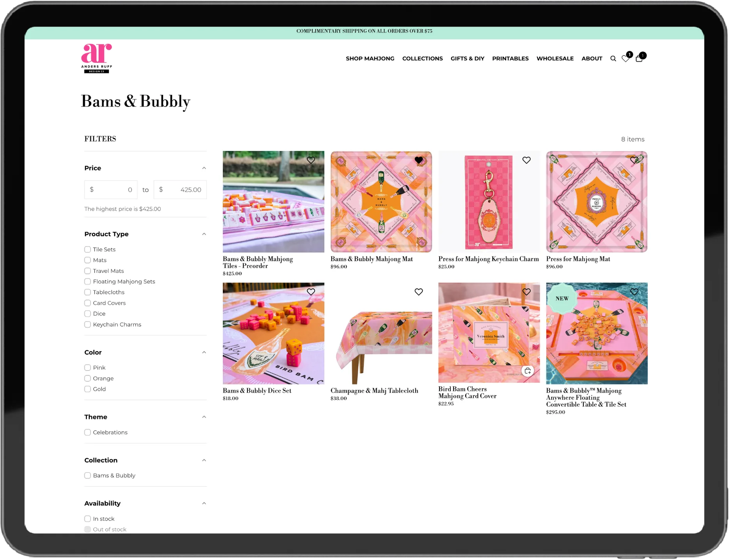Filter by Orange color
Screen dimensions: 729x560
pyautogui.click(x=87, y=379)
